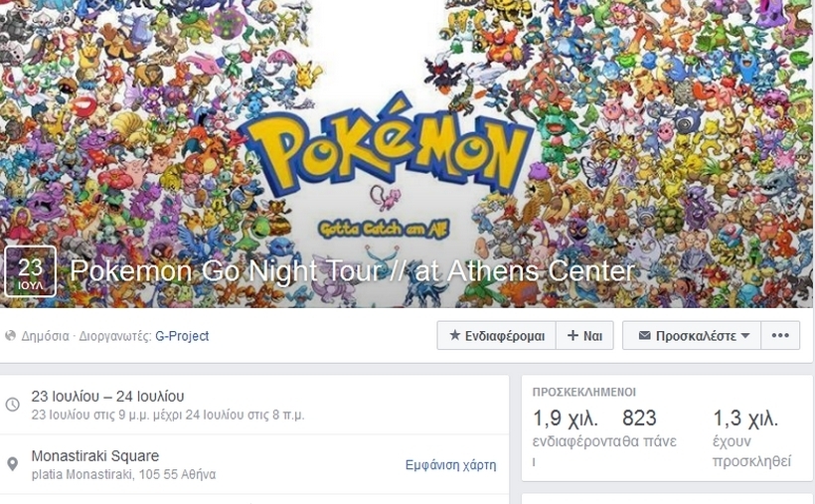Open the Monastiraki Square location
Screen dimensions: 815x504
tap(95, 456)
